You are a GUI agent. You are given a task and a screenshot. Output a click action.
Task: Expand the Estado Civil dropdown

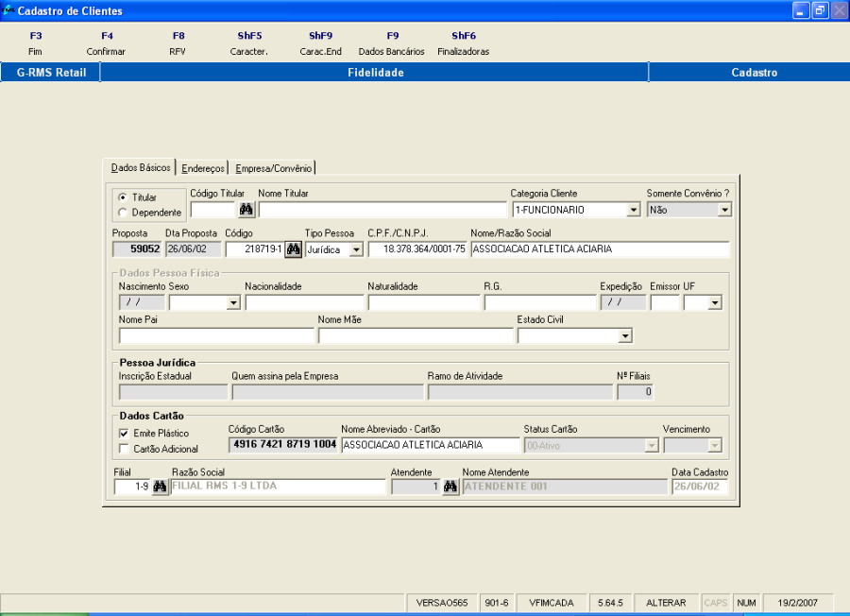coord(625,336)
